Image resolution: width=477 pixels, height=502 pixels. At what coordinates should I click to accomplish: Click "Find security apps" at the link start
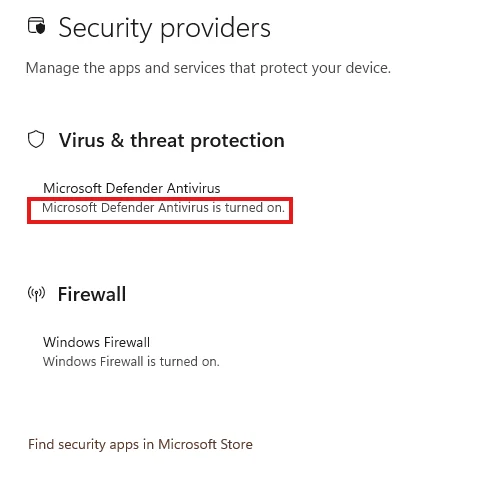[x=83, y=445]
